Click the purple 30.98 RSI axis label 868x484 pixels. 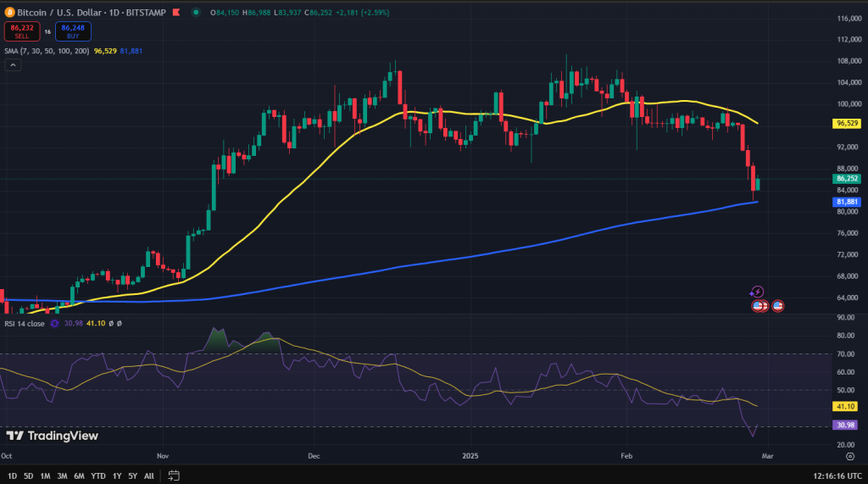[x=845, y=425]
